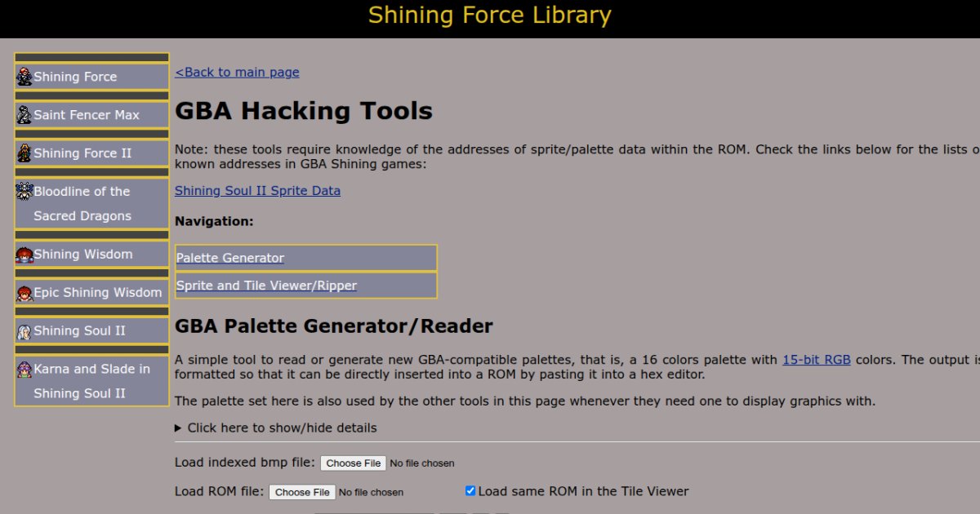The height and width of the screenshot is (514, 980).
Task: Expand the show/hide details disclosure triangle
Action: (178, 428)
